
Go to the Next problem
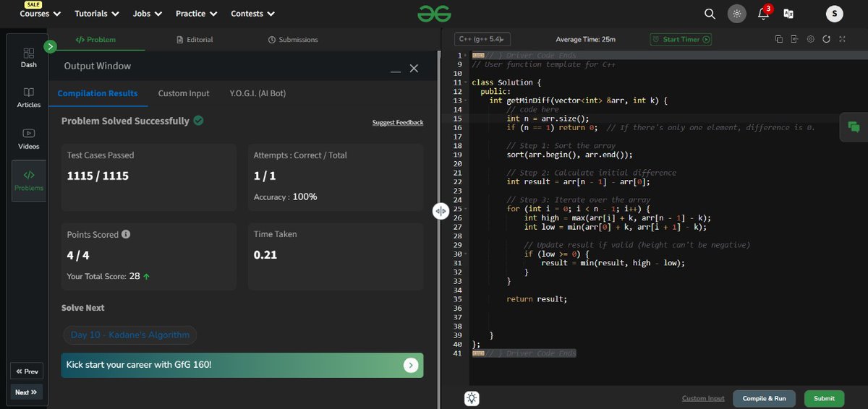27,392
